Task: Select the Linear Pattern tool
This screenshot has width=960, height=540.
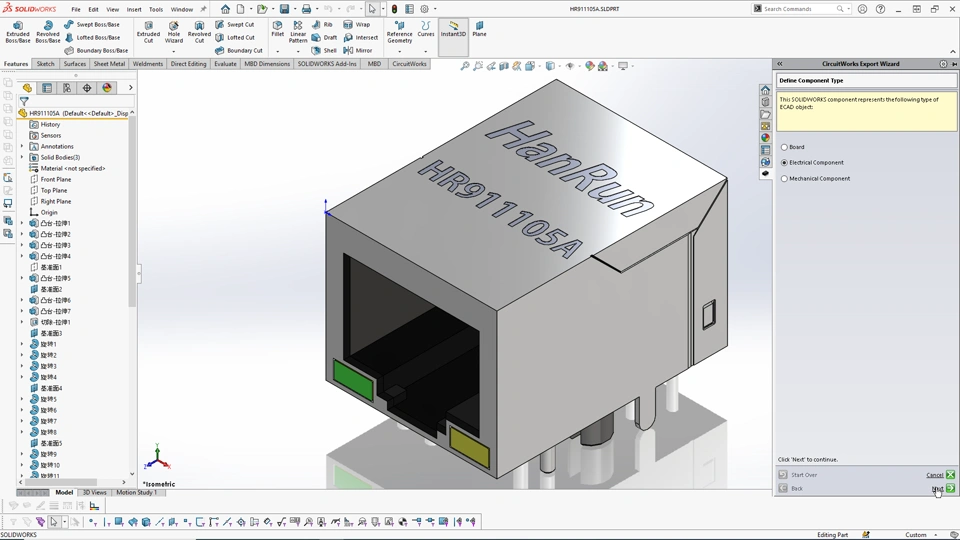Action: (298, 32)
